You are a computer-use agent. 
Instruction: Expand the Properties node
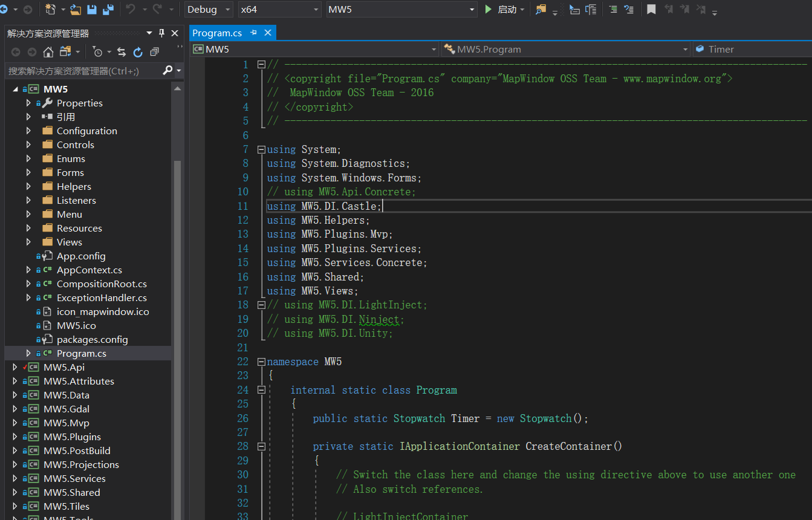coord(28,103)
